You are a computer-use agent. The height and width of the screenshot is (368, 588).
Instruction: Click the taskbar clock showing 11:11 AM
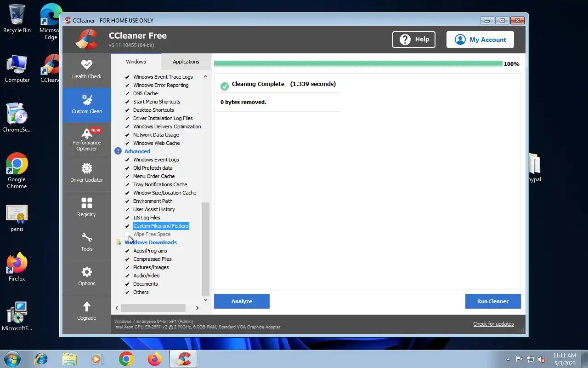[x=565, y=359]
